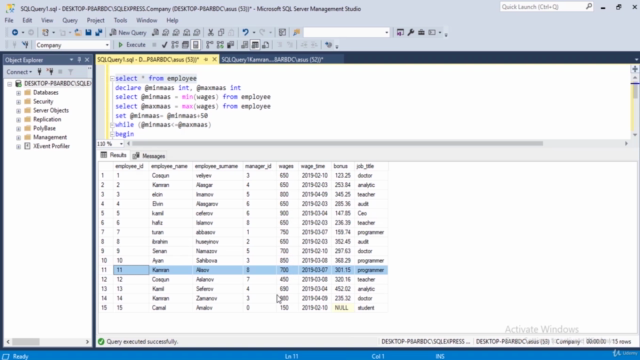The width and height of the screenshot is (640, 360).
Task: Open the Company database dropdown
Action: (x=107, y=45)
